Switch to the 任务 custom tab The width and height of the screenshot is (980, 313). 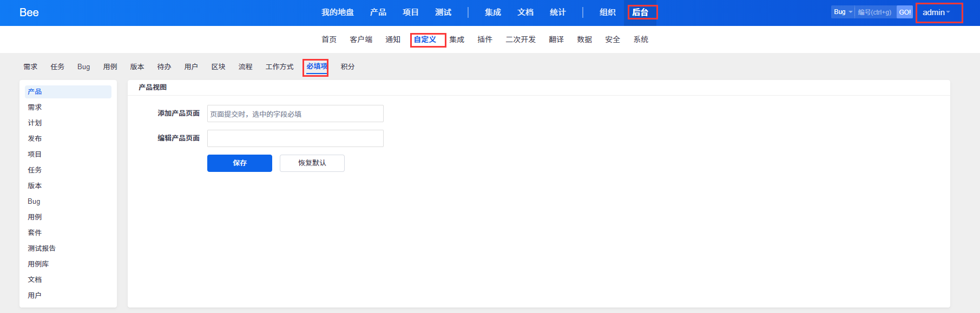point(57,66)
